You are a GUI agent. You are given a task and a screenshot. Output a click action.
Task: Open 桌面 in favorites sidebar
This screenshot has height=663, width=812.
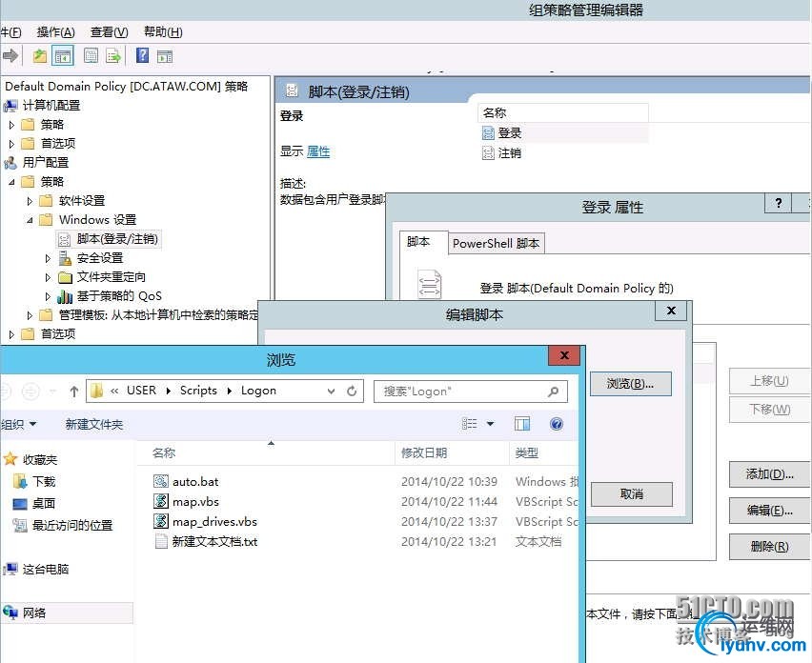(x=34, y=503)
